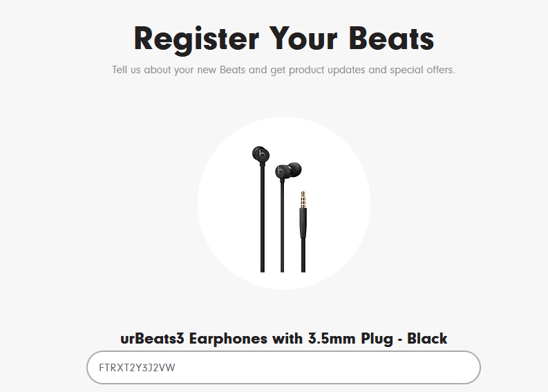Click the middle earbud cable
The height and width of the screenshot is (392, 548).
pos(283,225)
